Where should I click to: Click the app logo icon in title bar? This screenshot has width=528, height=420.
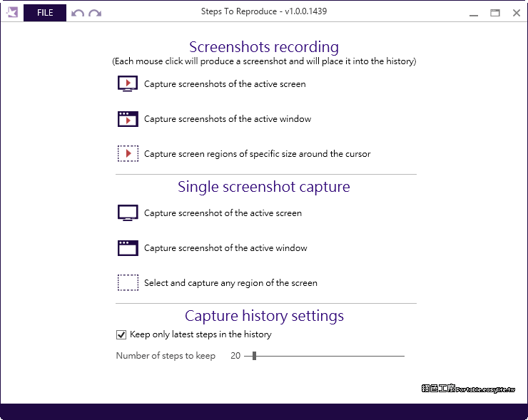tap(12, 12)
